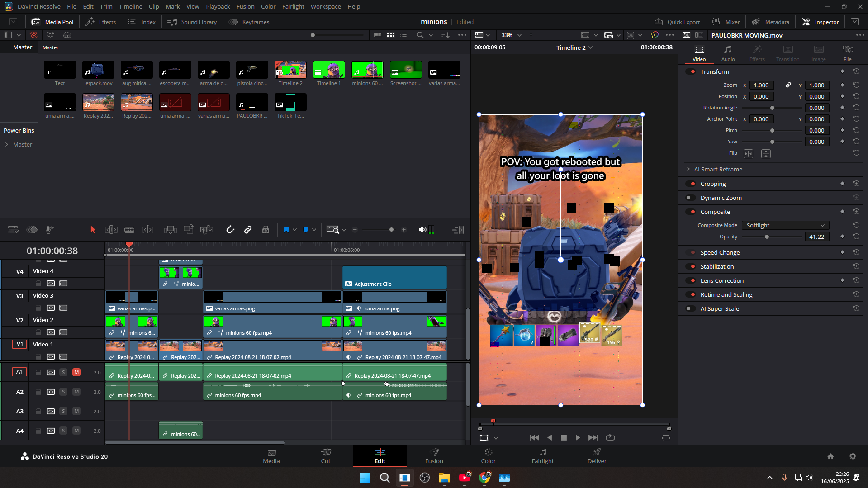Toggle the Lens Correction section switch
Viewport: 868px width, 488px height.
coord(690,280)
